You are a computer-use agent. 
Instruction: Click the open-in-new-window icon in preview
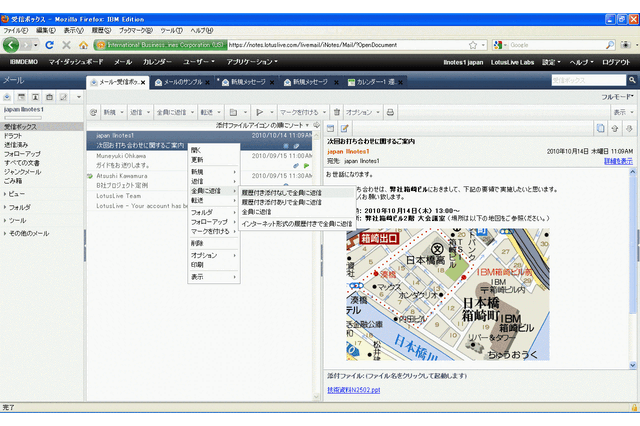coord(331,129)
